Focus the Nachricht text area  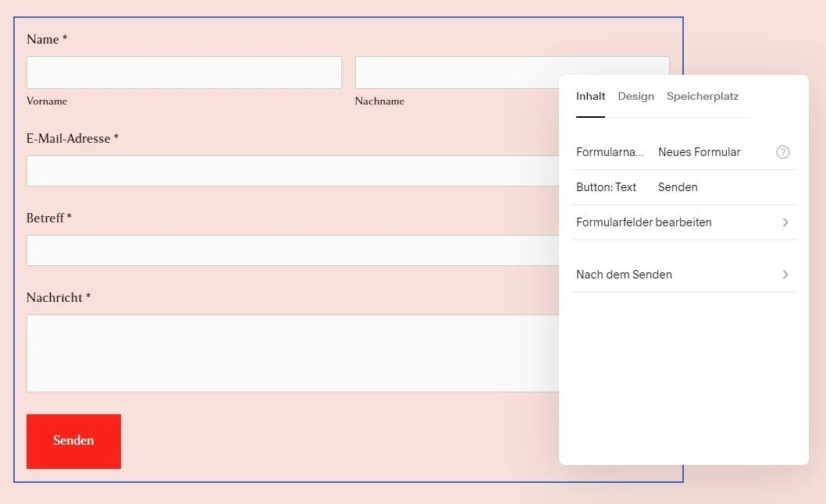[293, 353]
